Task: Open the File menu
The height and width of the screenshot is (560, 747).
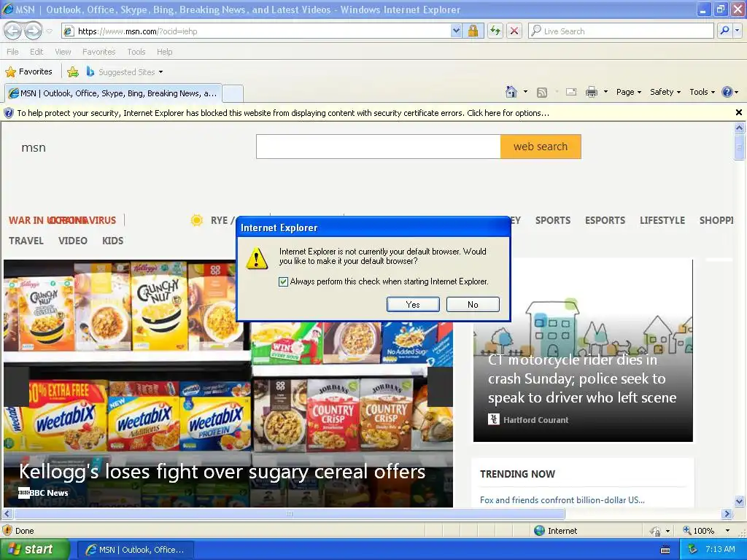Action: [x=13, y=52]
